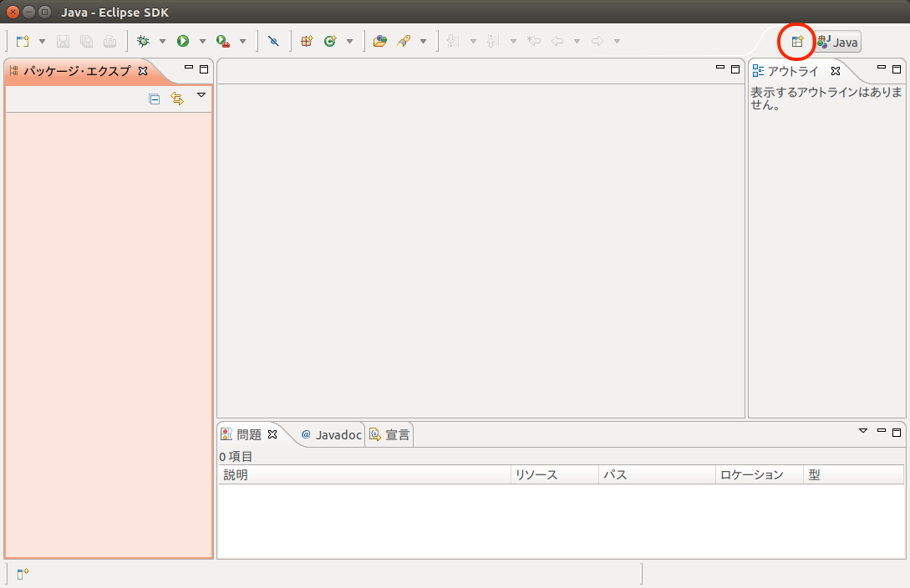
Task: Maximize the Outline view
Action: [x=897, y=69]
